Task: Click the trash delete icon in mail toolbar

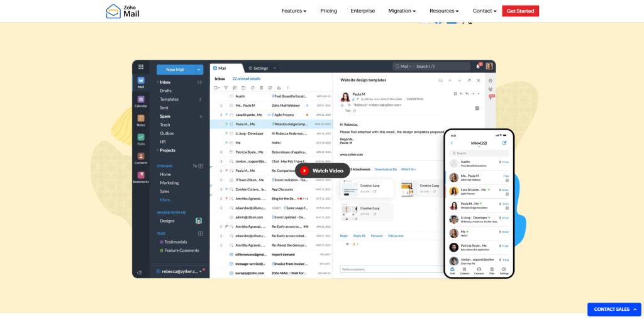Action: click(x=261, y=87)
